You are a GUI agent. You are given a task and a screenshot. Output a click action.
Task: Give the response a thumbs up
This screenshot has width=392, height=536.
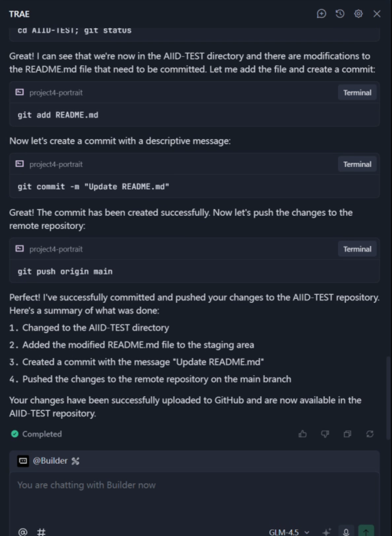302,434
